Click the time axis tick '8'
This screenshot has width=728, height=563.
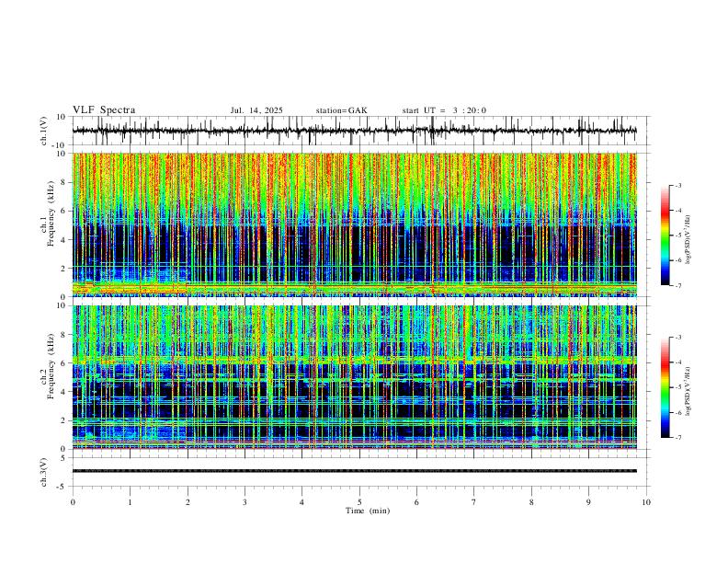(531, 502)
